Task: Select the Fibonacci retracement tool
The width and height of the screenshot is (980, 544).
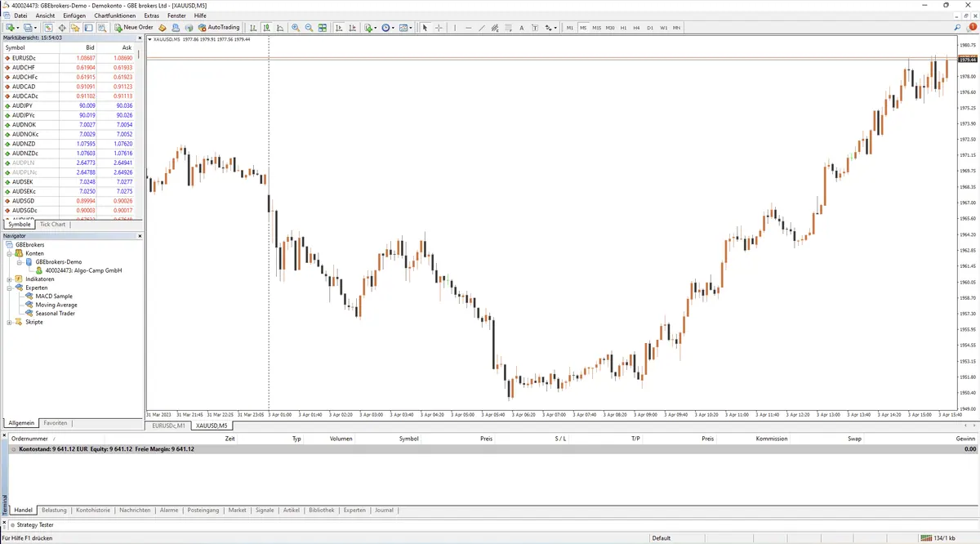Action: click(509, 27)
